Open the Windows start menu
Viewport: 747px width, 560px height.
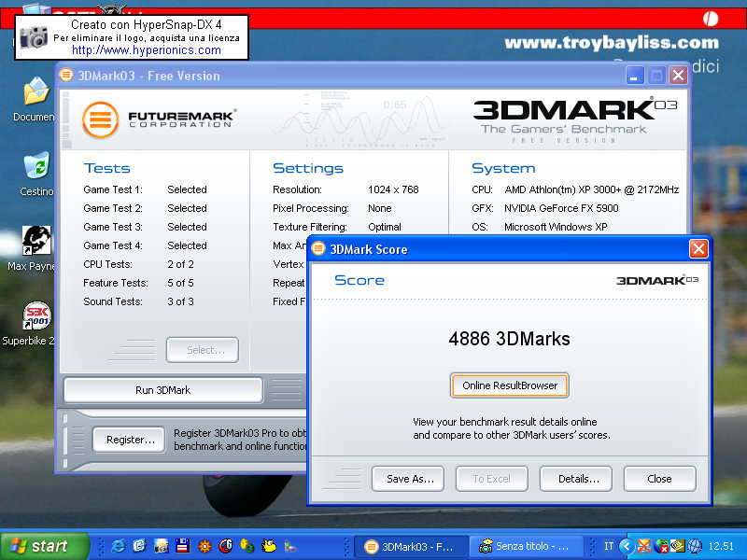click(44, 546)
